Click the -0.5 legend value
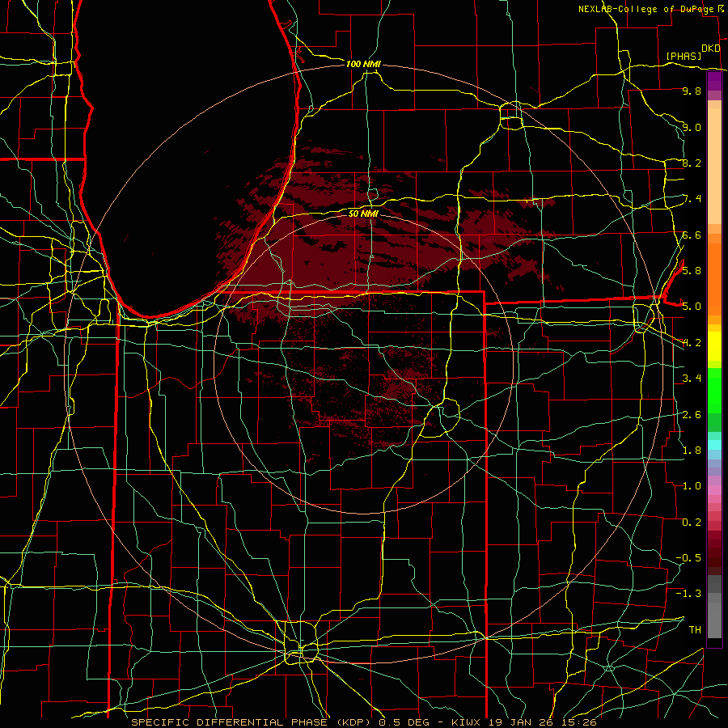This screenshot has width=728, height=728. click(x=688, y=558)
